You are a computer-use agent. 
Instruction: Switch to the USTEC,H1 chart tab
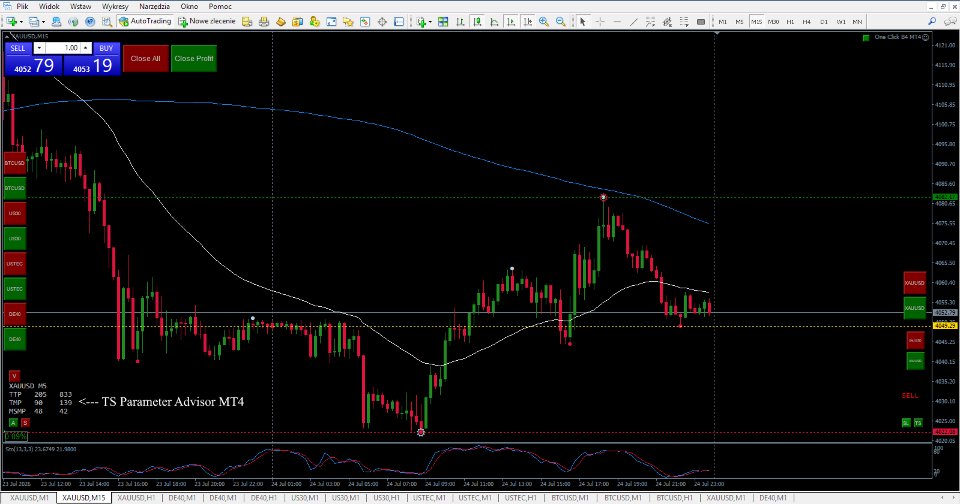click(520, 498)
